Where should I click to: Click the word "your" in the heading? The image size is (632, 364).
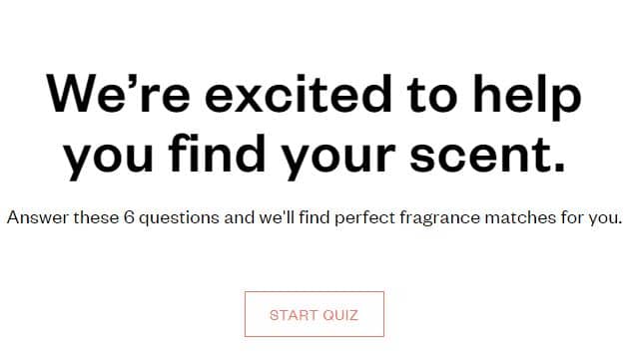tap(338, 159)
